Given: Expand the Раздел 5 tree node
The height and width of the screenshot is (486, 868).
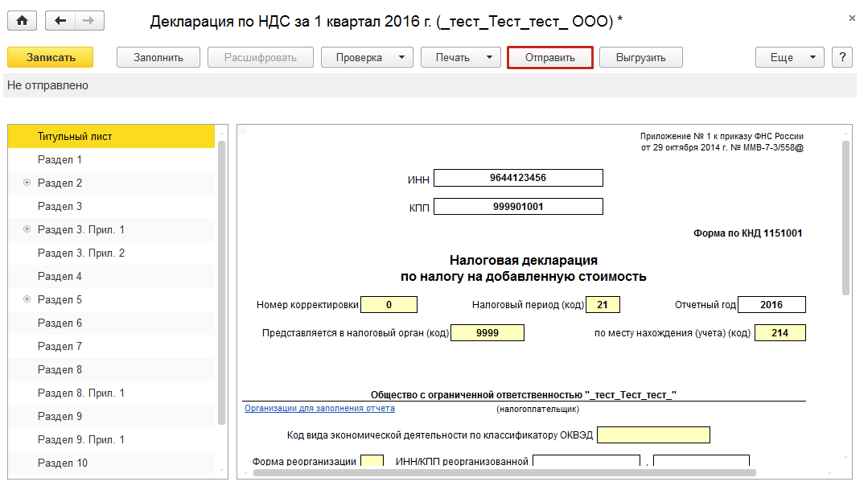Looking at the screenshot, I should [27, 300].
